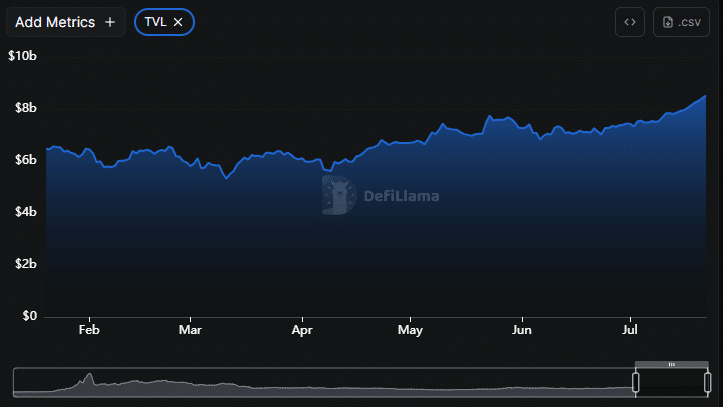Image resolution: width=723 pixels, height=407 pixels.
Task: Click the DefiLlama watermark text
Action: pyautogui.click(x=400, y=196)
